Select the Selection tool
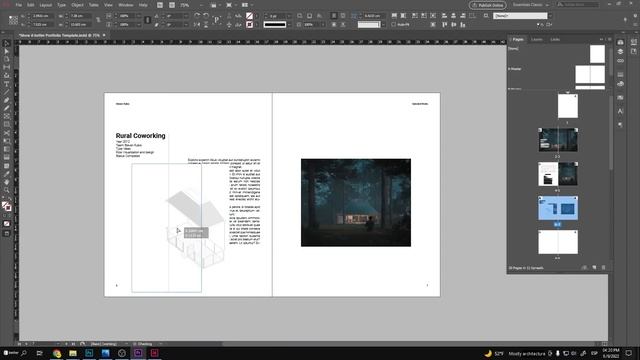Viewport: 640px width, 360px height. pos(7,43)
